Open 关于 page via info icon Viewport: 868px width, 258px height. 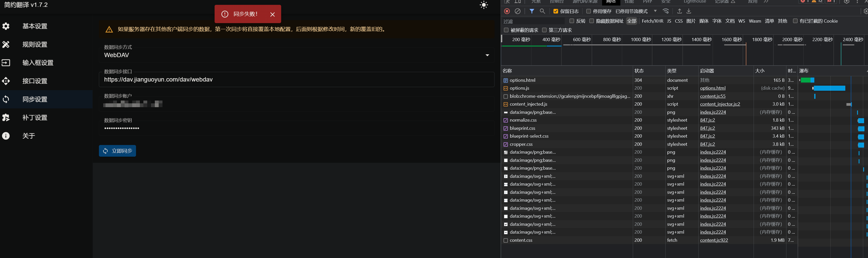pos(6,136)
